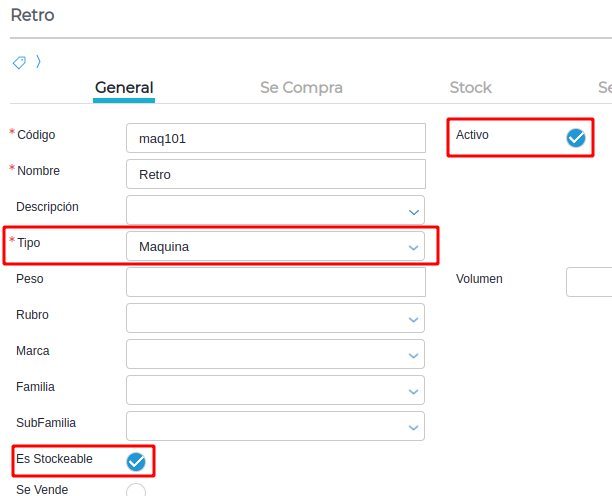The image size is (612, 496).
Task: Enable the Se Vende checkbox
Action: click(136, 491)
